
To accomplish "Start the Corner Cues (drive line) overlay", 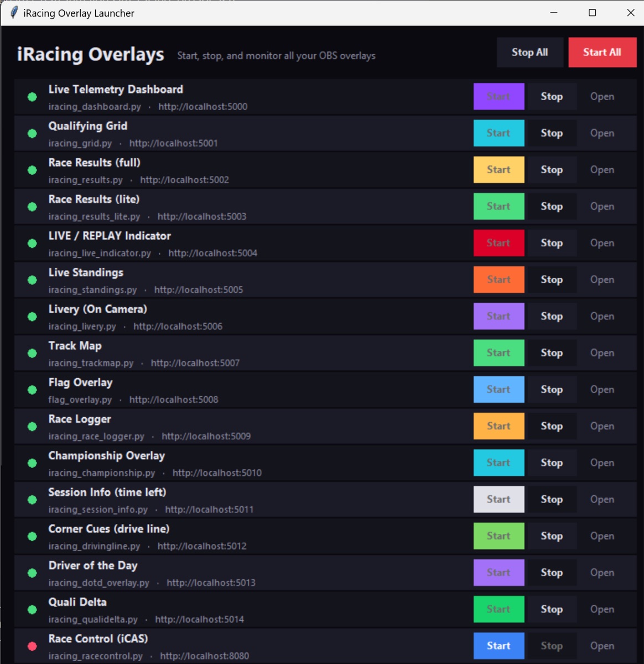I will coord(498,536).
